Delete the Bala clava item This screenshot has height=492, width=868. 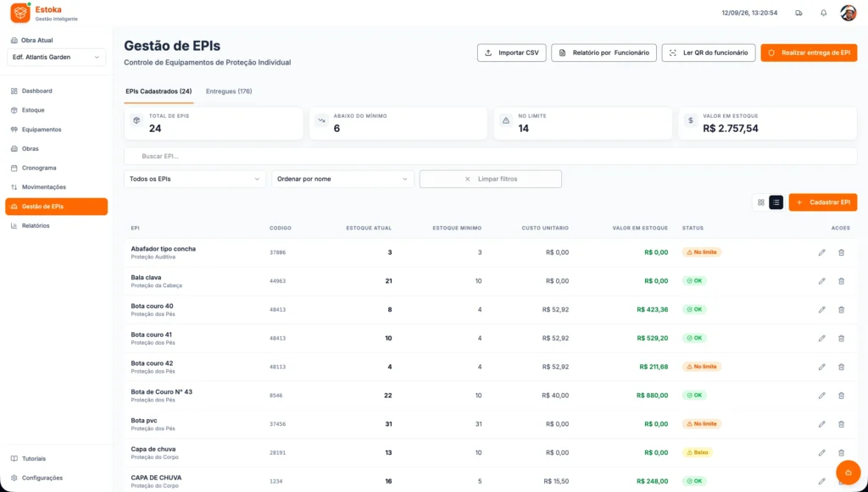(x=841, y=281)
